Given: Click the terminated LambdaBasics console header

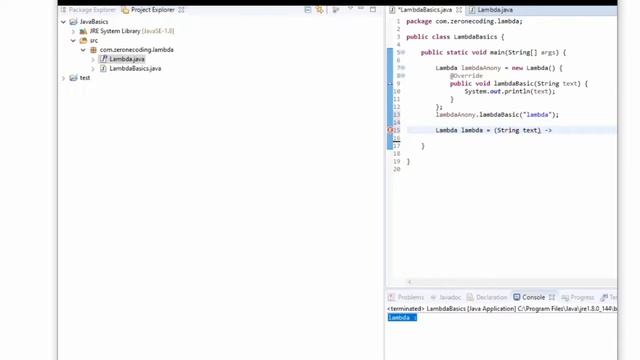Looking at the screenshot, I should (502, 309).
